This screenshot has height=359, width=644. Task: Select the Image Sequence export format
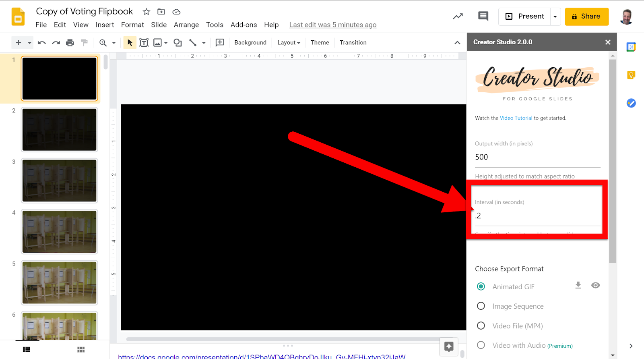(x=481, y=306)
